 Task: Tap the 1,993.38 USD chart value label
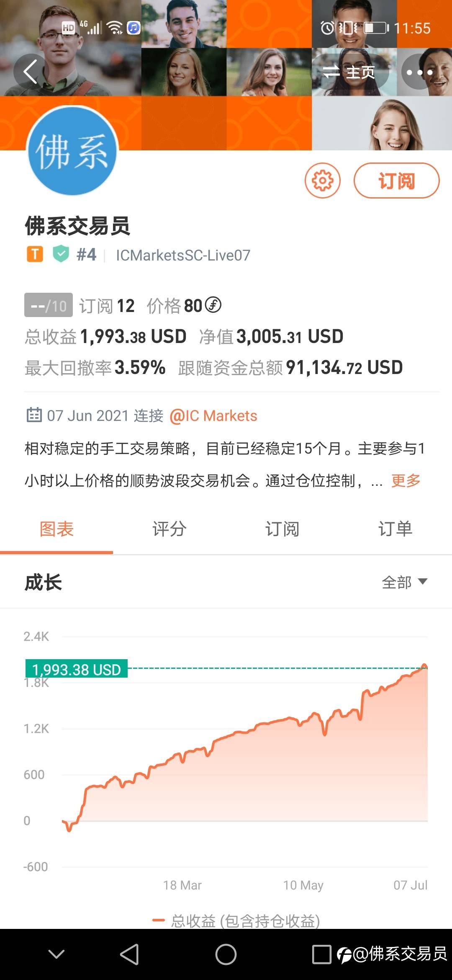click(77, 669)
